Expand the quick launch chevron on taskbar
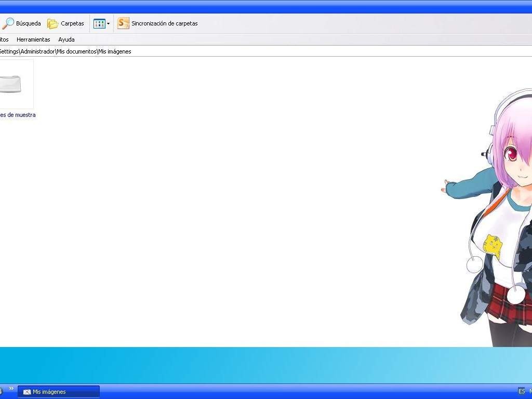This screenshot has height=399, width=532. pos(11,389)
